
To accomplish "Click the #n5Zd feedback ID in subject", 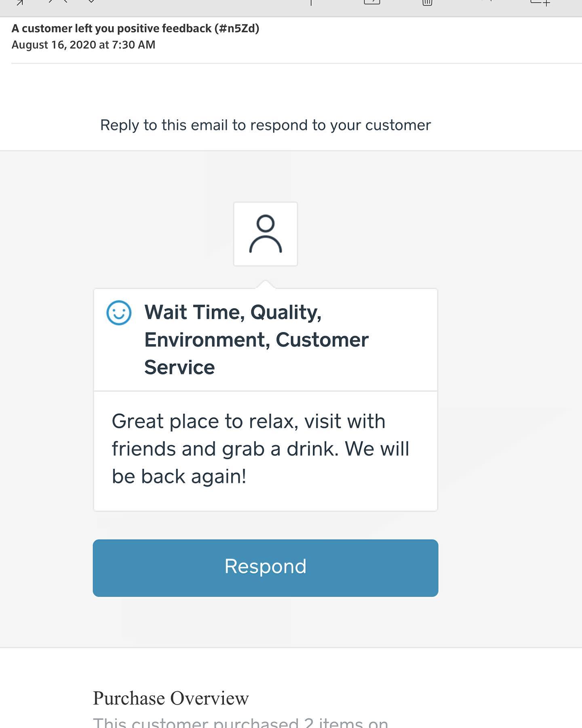I will (237, 28).
